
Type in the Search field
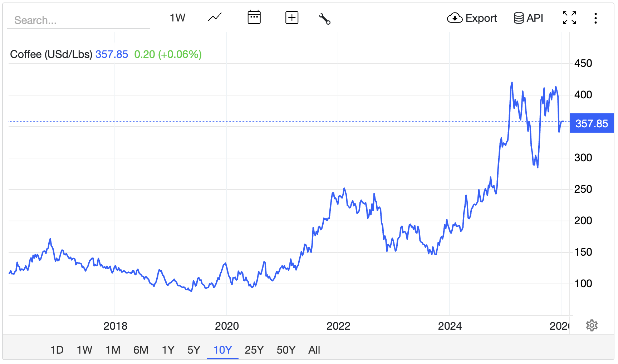click(x=79, y=20)
